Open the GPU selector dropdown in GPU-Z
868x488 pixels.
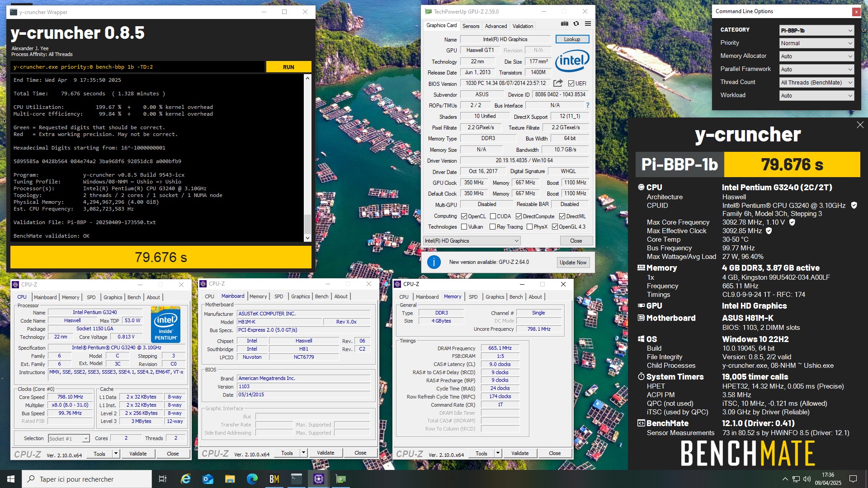[x=472, y=241]
